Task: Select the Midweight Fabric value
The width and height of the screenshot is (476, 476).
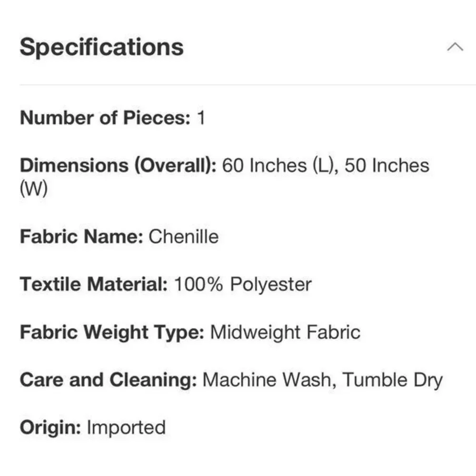Action: tap(285, 332)
